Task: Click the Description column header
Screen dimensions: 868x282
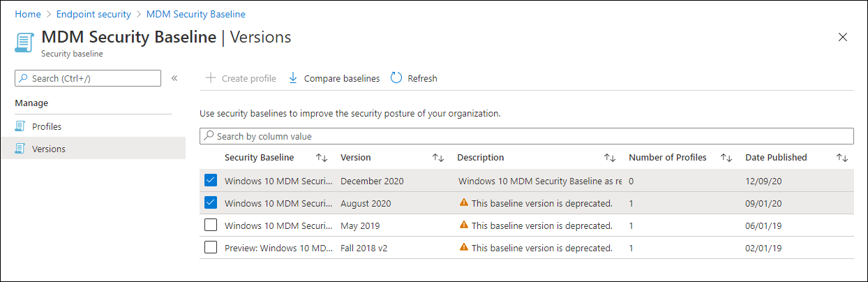Action: click(x=481, y=158)
